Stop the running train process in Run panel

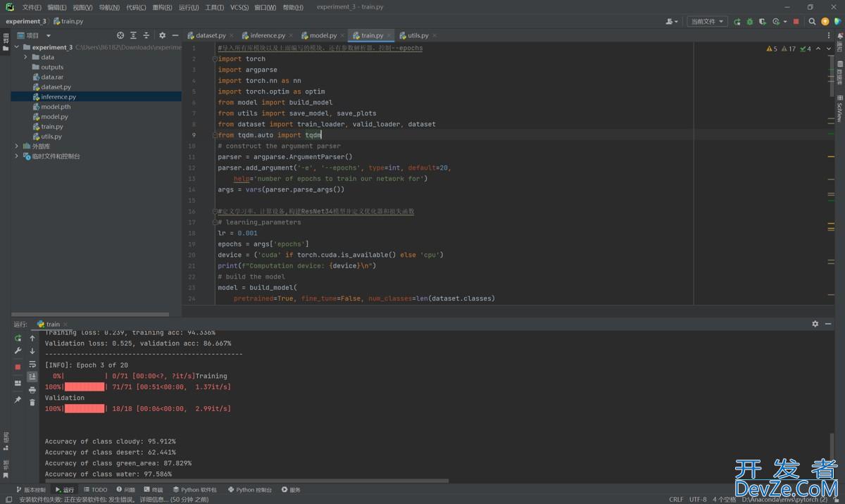[18, 367]
